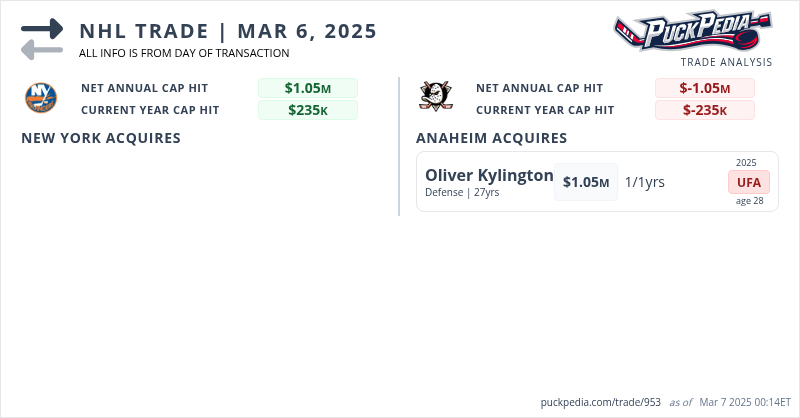
Task: Click the 1/1yrs contract term text
Action: [x=645, y=182]
